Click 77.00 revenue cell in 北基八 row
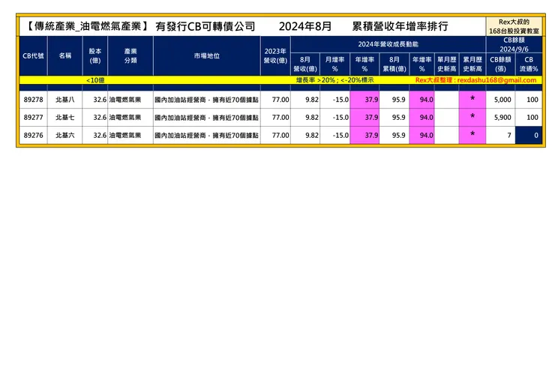 275,100
